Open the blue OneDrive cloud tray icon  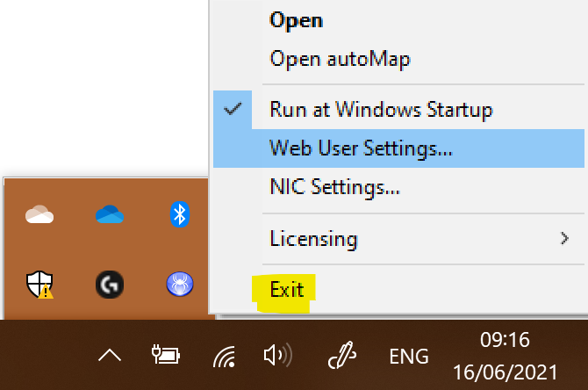coord(110,214)
